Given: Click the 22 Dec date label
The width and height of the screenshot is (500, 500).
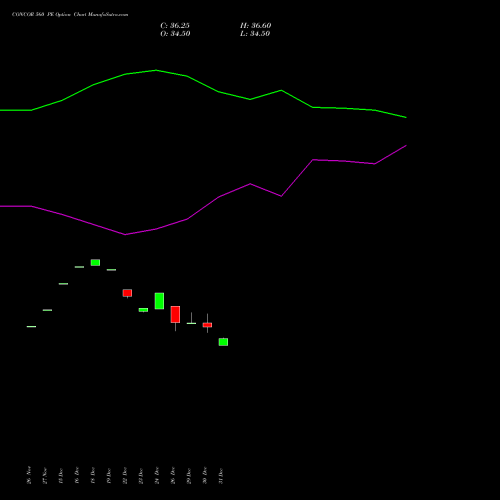Looking at the screenshot, I should click(125, 475).
